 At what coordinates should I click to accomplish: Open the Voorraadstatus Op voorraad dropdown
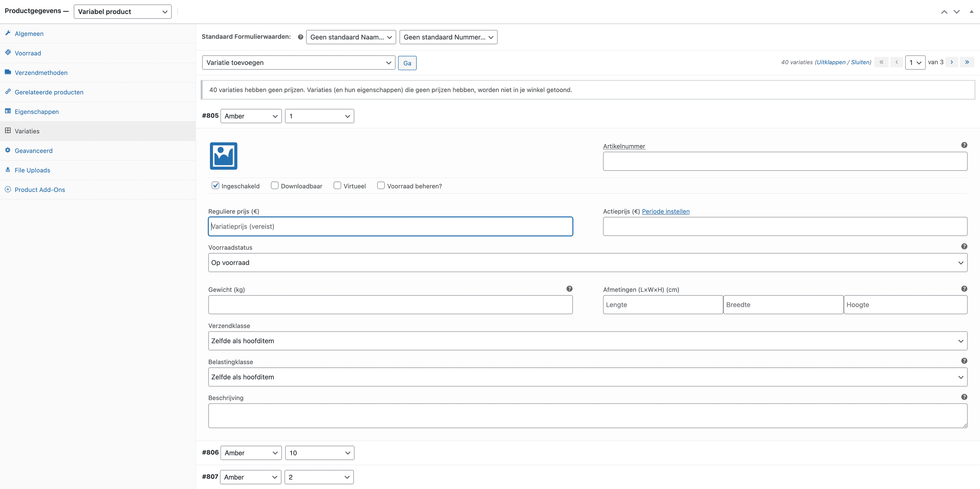[x=587, y=263]
